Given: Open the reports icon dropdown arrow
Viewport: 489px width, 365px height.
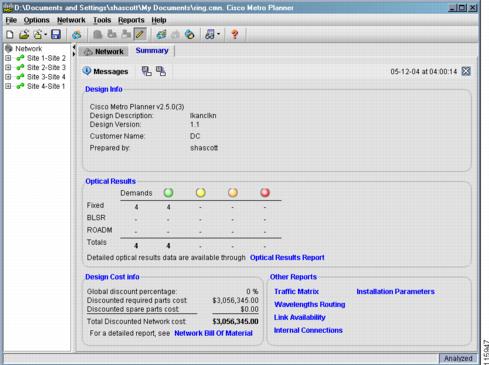Looking at the screenshot, I should click(218, 34).
